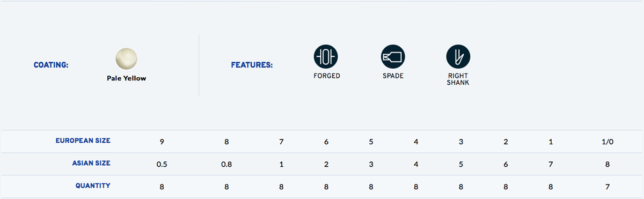Select European size 1/0 cell

coord(608,142)
